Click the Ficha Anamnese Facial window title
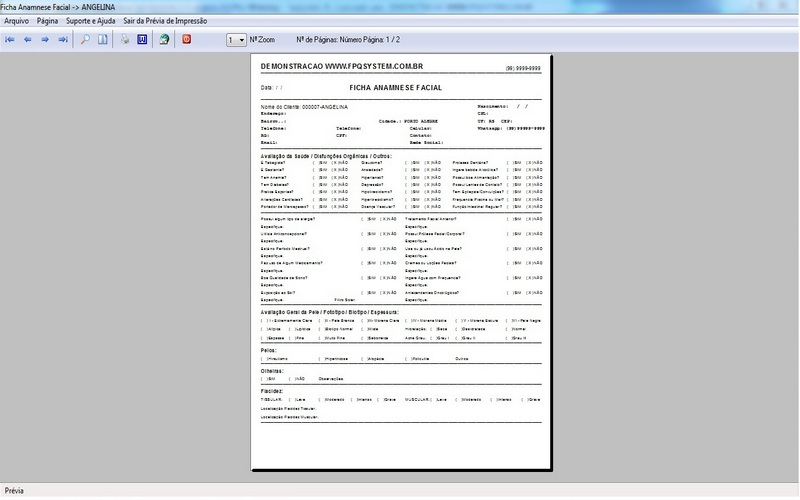Viewport: 800px width, 500px height. 58,7
